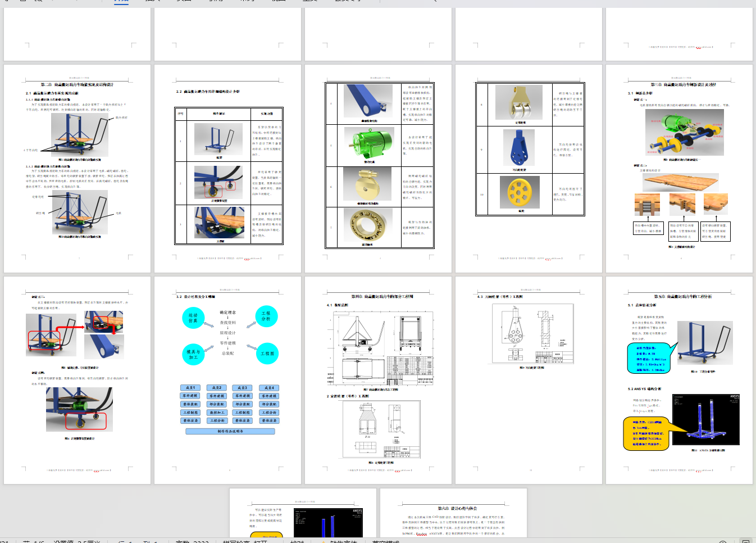756x543 pixels.
Task: Click the 第四章 chapter heading
Action: tap(382, 296)
